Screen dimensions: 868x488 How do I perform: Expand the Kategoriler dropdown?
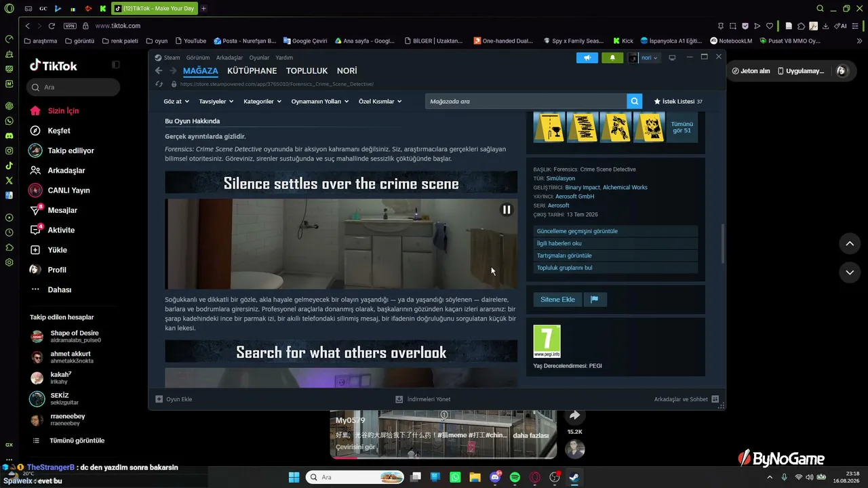(x=262, y=102)
